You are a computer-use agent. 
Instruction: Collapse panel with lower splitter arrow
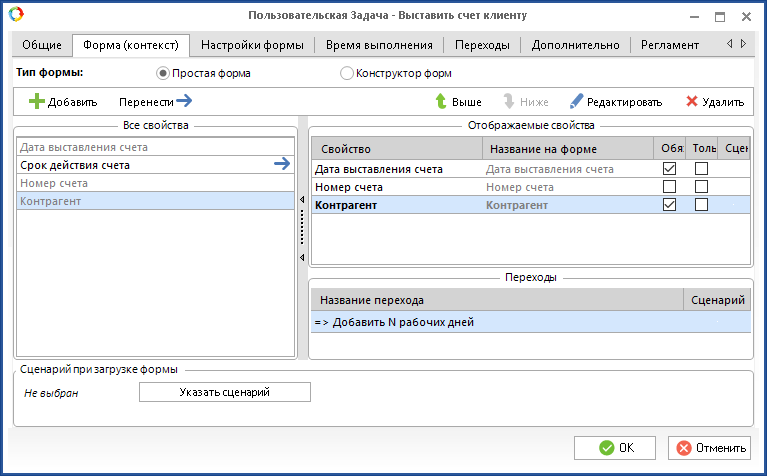pyautogui.click(x=302, y=258)
